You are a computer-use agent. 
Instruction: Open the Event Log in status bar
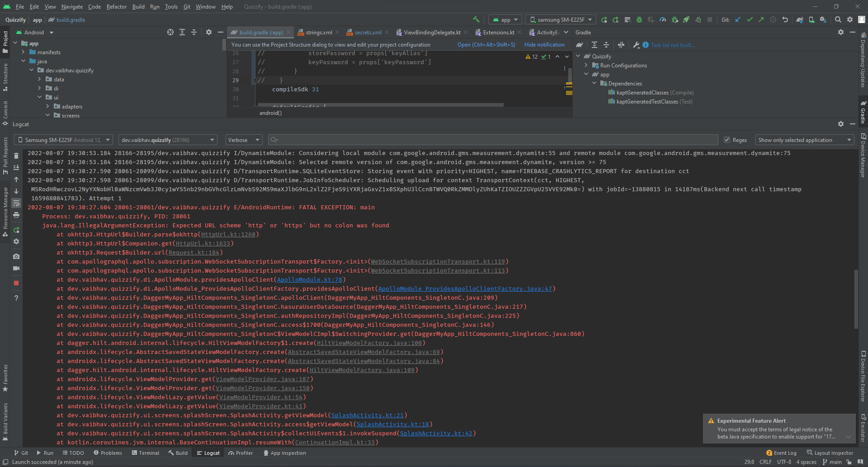[781, 453]
